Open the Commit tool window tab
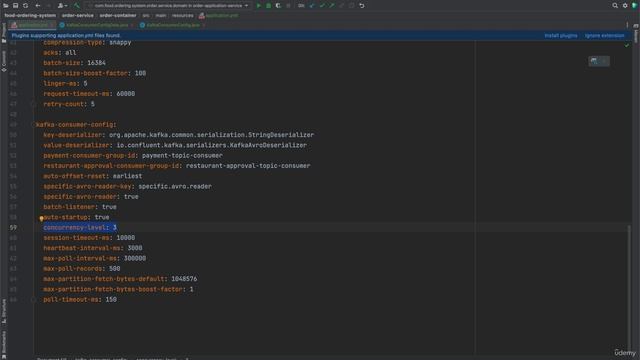Image resolution: width=640 pixels, height=360 pixels. click(4, 61)
